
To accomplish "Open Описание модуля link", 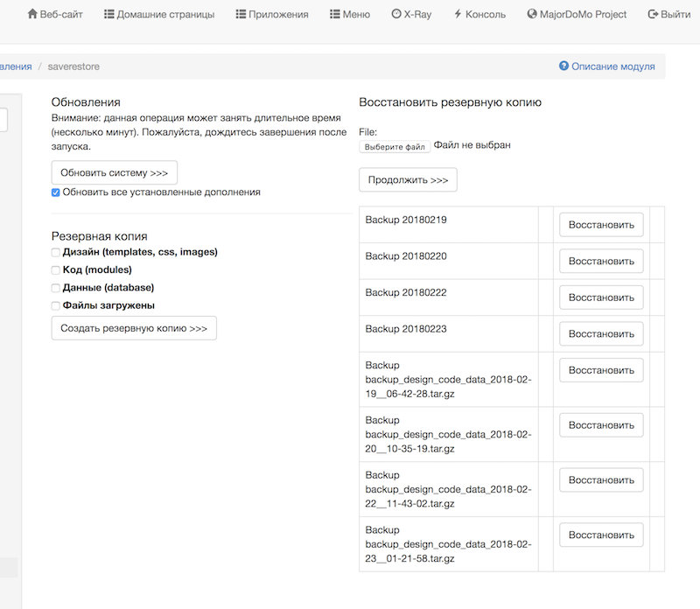I will click(x=612, y=66).
